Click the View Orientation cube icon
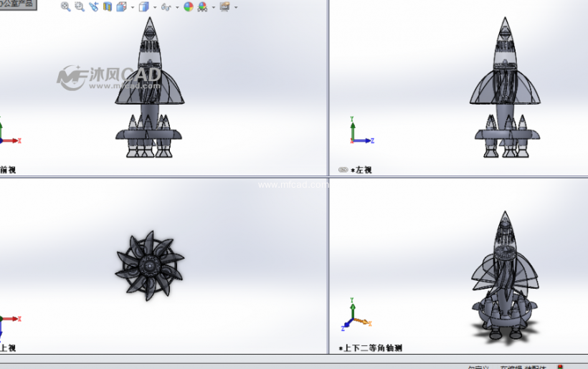Screen dimensions: 588x369 121,6
